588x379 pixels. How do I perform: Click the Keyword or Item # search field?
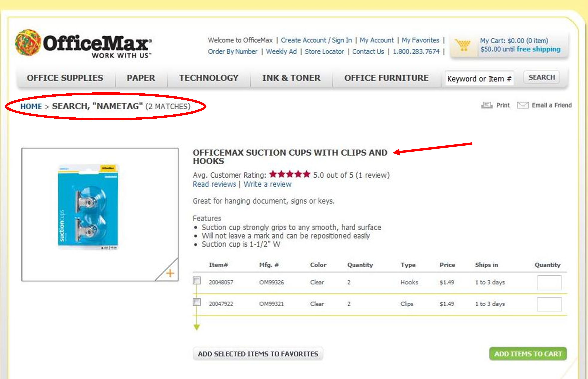click(479, 79)
